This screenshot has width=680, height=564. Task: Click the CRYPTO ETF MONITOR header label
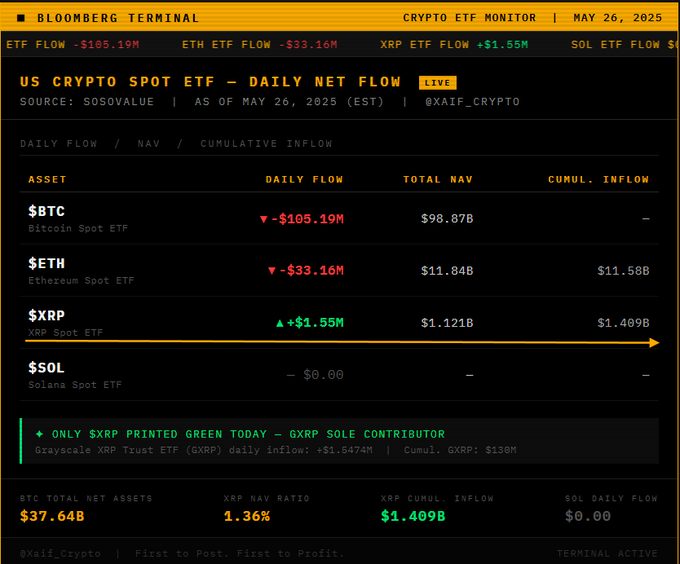click(x=470, y=18)
